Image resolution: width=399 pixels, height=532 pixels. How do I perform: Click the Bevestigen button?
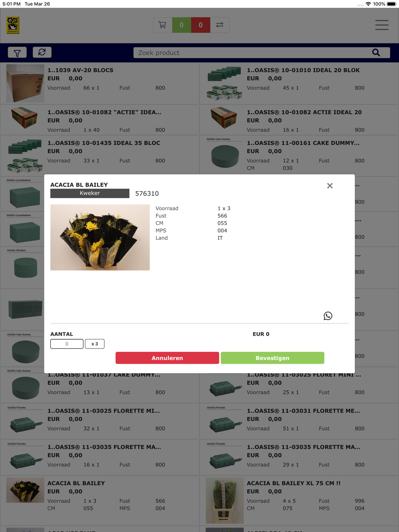273,358
